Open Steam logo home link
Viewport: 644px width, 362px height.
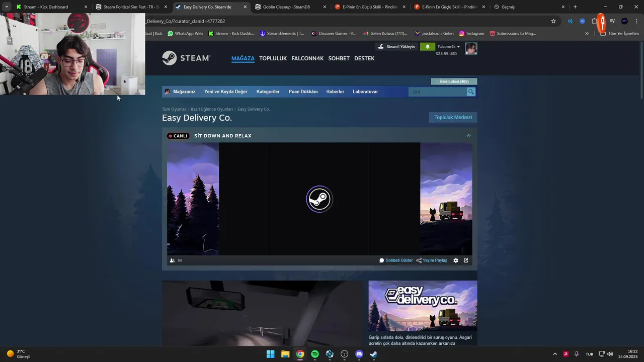(x=186, y=58)
